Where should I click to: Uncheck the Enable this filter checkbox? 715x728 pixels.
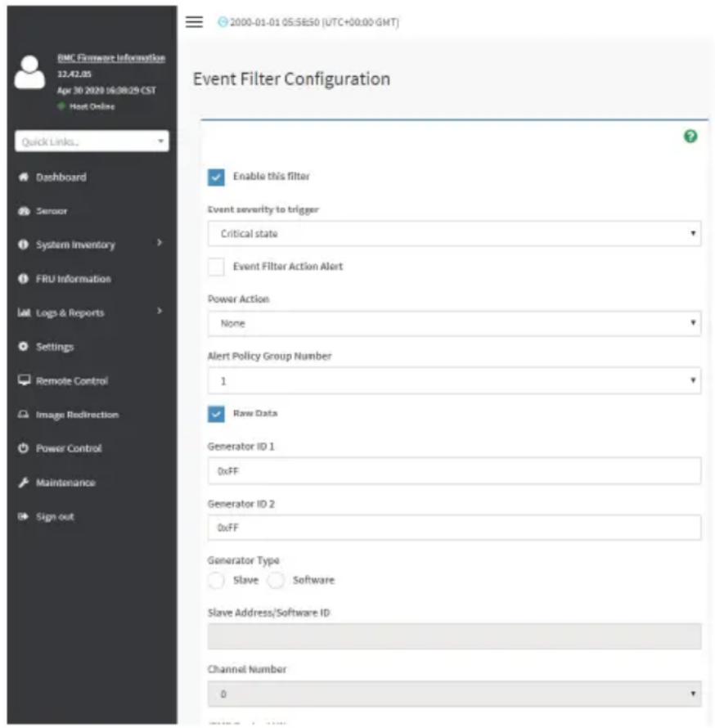point(216,177)
